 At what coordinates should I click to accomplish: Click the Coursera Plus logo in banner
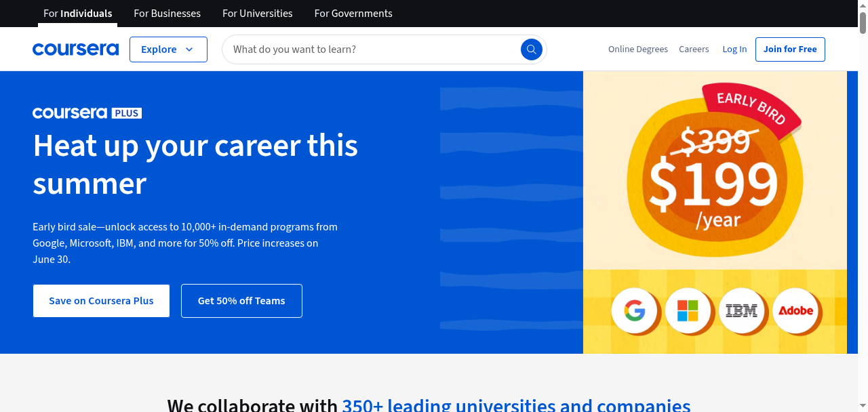(87, 113)
